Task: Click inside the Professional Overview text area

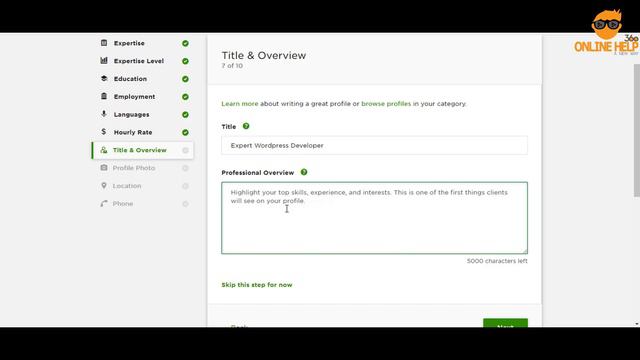Action: click(x=374, y=218)
